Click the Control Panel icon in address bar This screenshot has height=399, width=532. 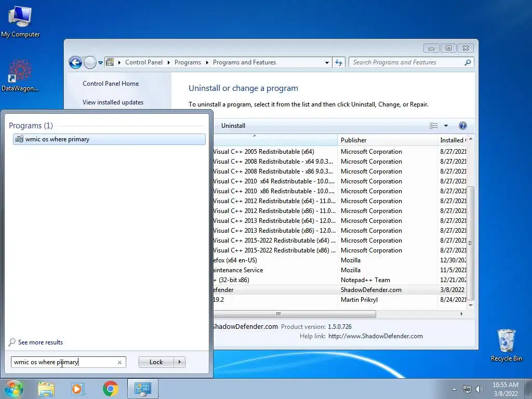click(110, 62)
